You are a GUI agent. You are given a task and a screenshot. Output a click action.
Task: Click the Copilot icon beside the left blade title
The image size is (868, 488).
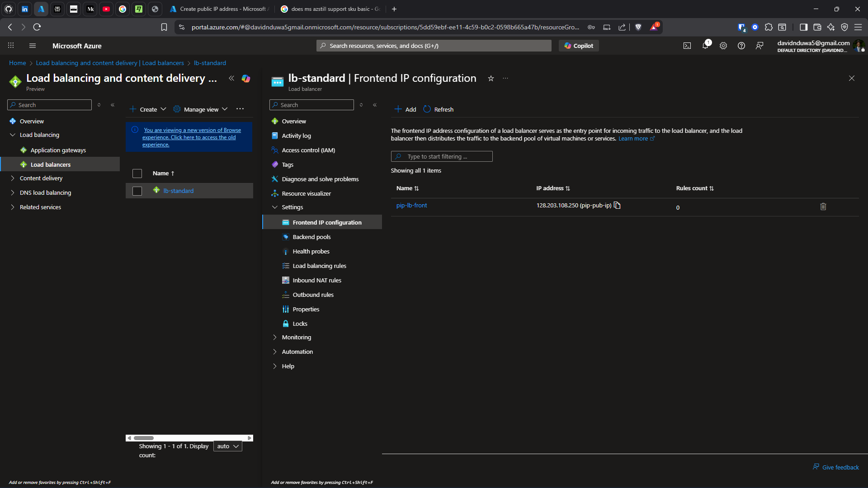pyautogui.click(x=246, y=78)
